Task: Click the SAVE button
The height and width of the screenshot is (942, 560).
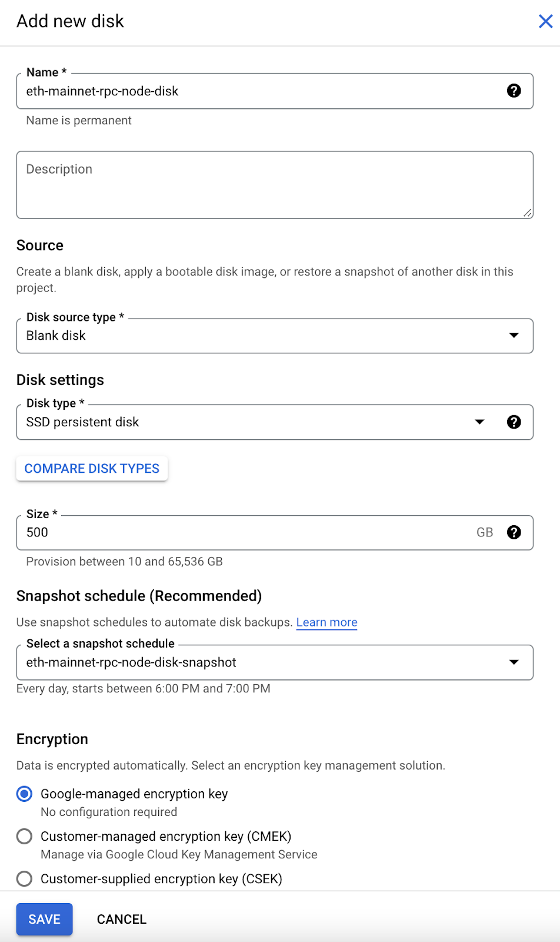Action: click(x=44, y=918)
